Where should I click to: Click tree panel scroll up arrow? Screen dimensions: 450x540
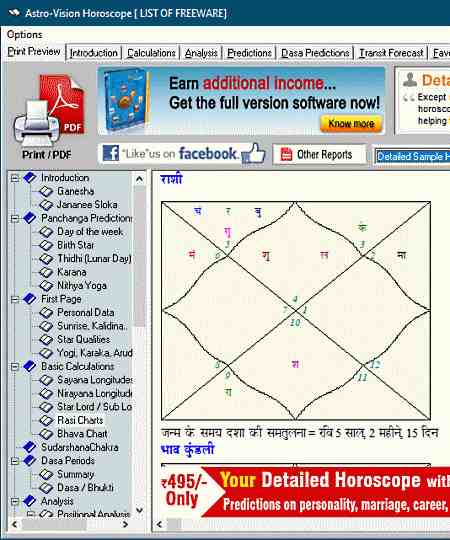pyautogui.click(x=139, y=179)
